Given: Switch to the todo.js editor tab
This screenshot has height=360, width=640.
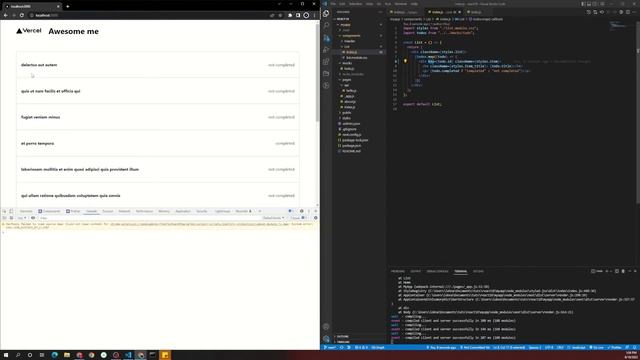Looking at the screenshot, I should (x=475, y=12).
